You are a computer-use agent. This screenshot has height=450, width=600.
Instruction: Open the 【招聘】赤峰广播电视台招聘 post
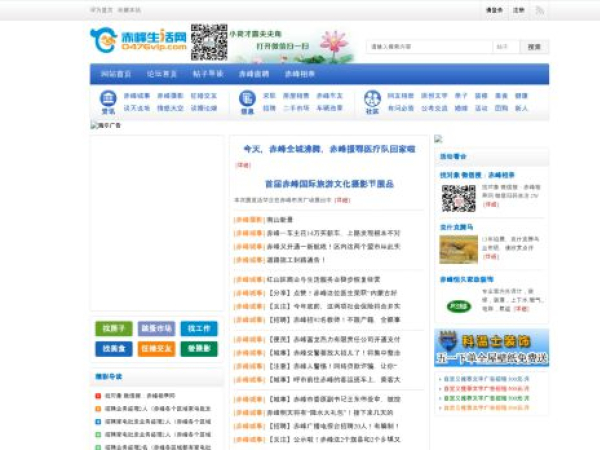pos(334,426)
